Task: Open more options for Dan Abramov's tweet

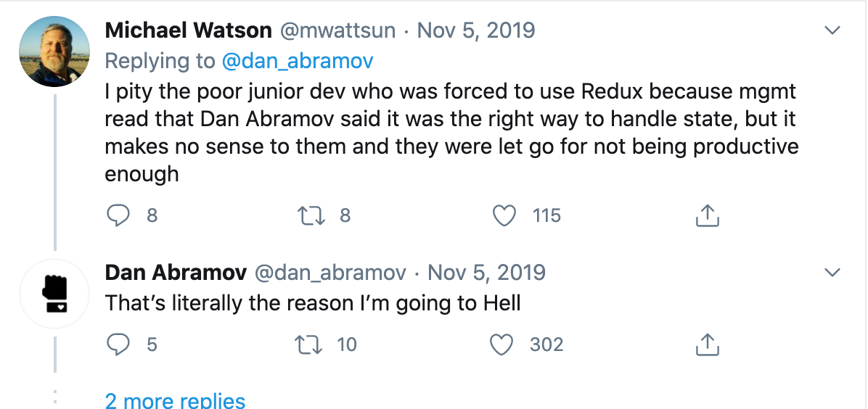Action: pyautogui.click(x=832, y=273)
